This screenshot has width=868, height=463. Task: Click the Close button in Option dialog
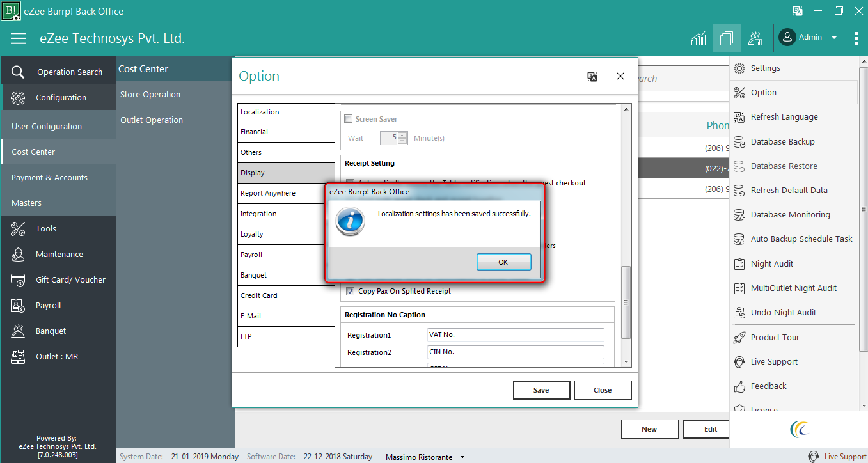pos(603,390)
